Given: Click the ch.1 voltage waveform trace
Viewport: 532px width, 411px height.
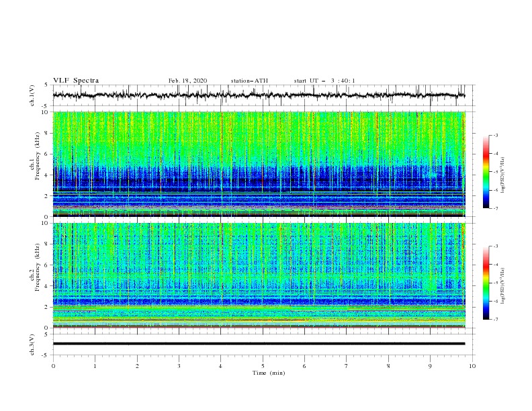Looking at the screenshot, I should click(x=259, y=95).
